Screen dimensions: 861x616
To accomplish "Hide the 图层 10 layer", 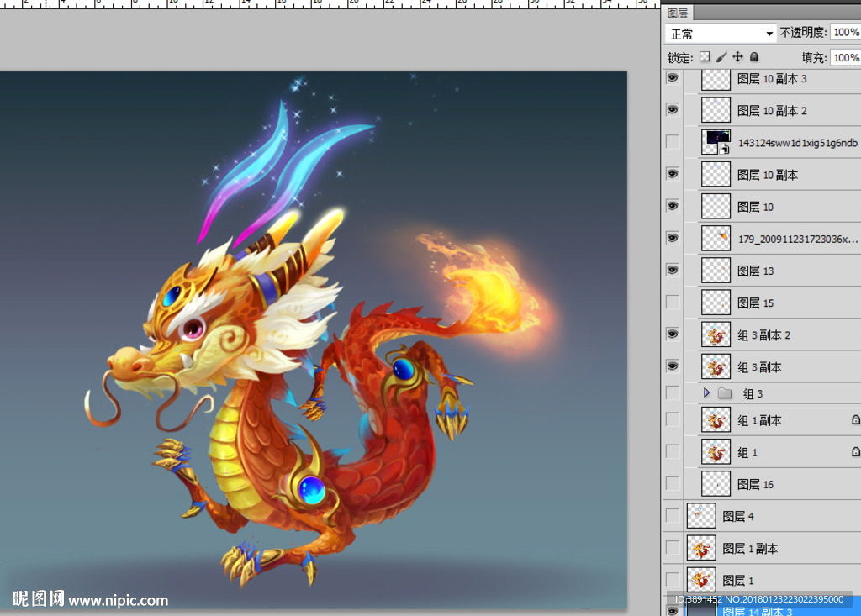I will tap(673, 206).
